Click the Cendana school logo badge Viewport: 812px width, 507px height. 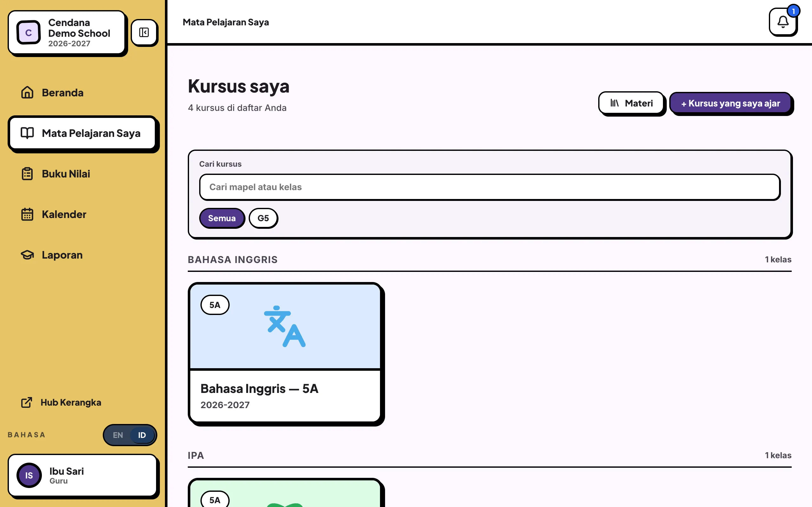[29, 33]
